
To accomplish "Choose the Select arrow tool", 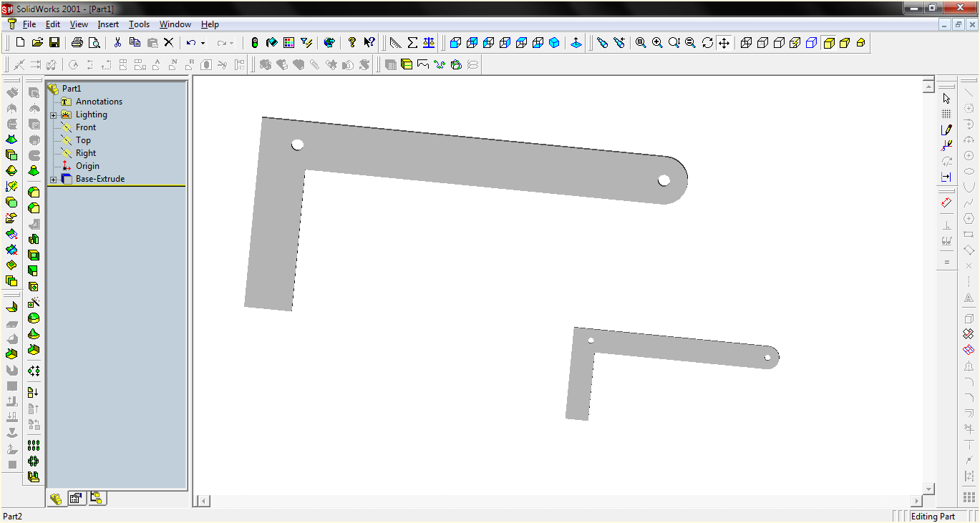I will point(946,98).
